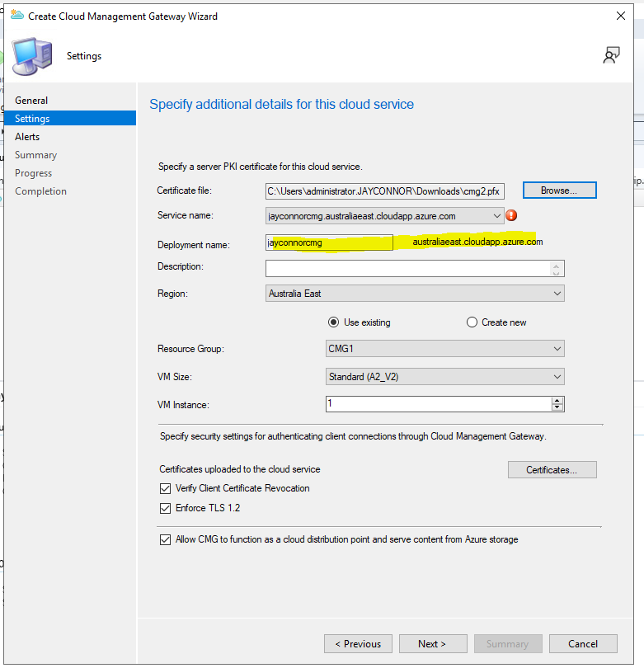Click the 'VM Size:' label
The image size is (644, 668).
(x=175, y=377)
